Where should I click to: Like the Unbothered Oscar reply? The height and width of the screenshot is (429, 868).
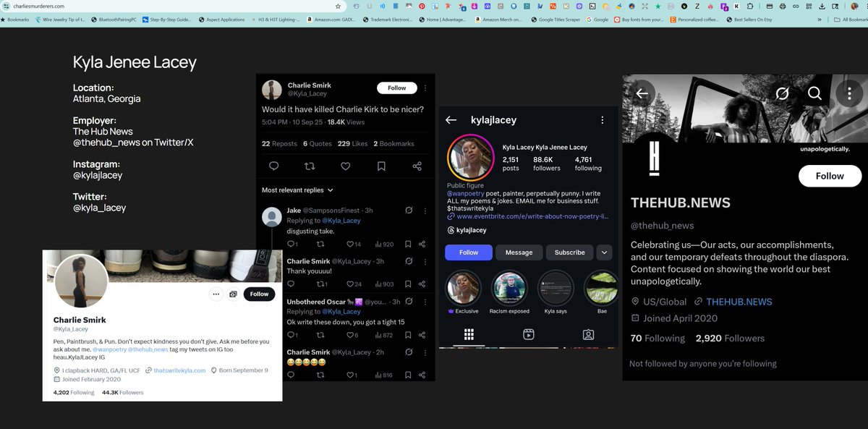350,335
